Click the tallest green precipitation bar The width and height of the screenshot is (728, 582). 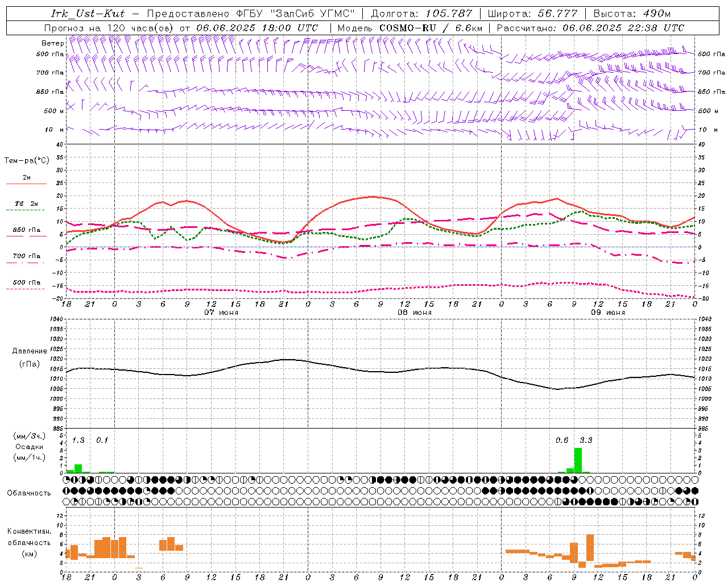click(578, 460)
